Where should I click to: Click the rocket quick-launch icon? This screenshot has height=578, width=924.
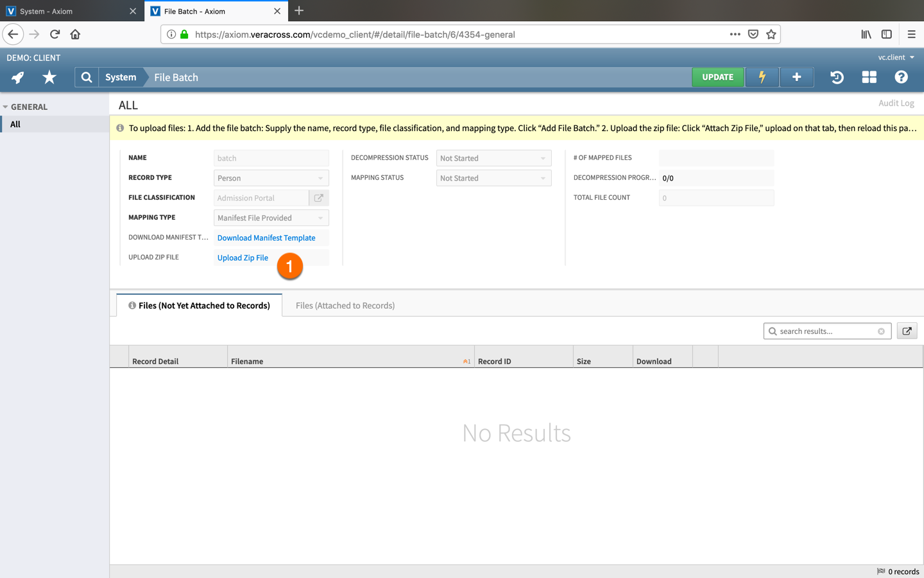17,77
